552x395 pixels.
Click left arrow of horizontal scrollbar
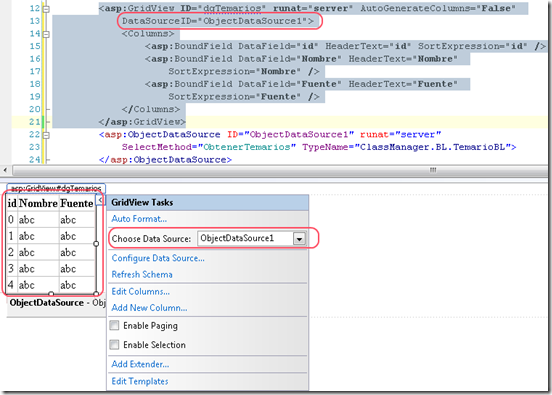5,170
